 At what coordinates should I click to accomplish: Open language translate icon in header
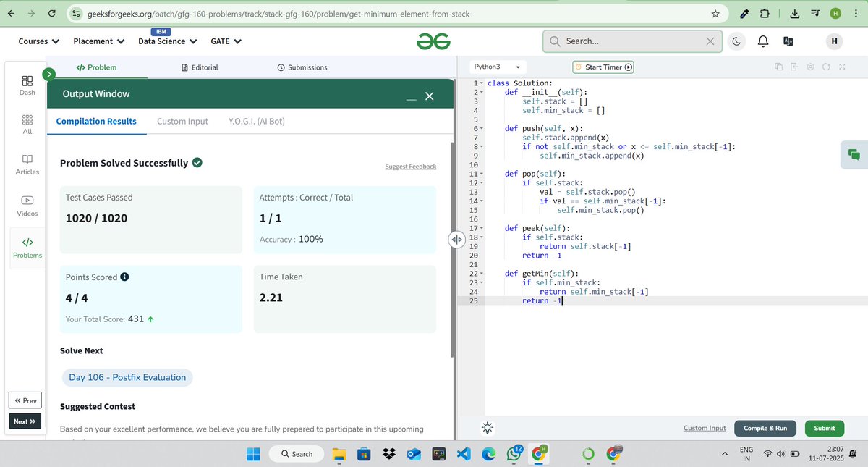pyautogui.click(x=788, y=41)
